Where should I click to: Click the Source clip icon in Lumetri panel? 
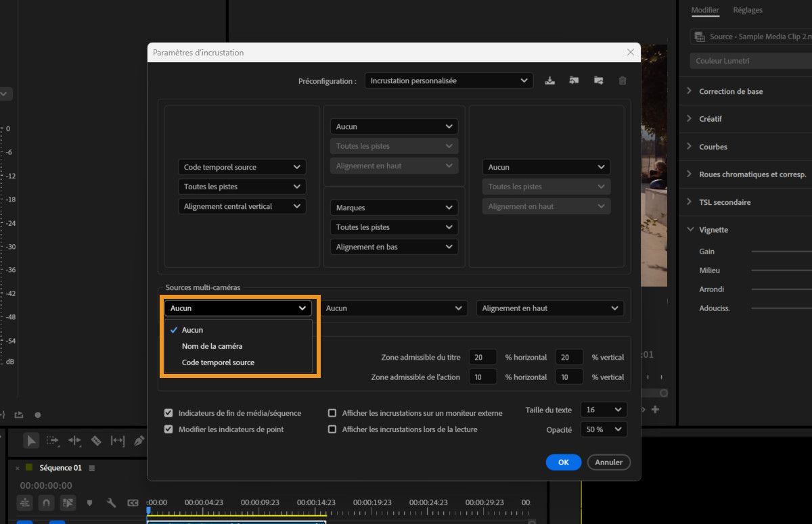[700, 37]
